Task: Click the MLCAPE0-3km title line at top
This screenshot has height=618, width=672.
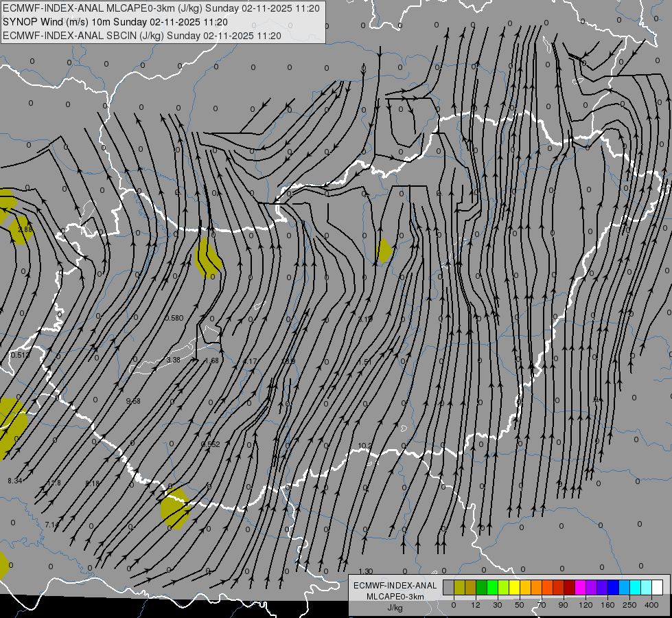Action: pos(161,8)
